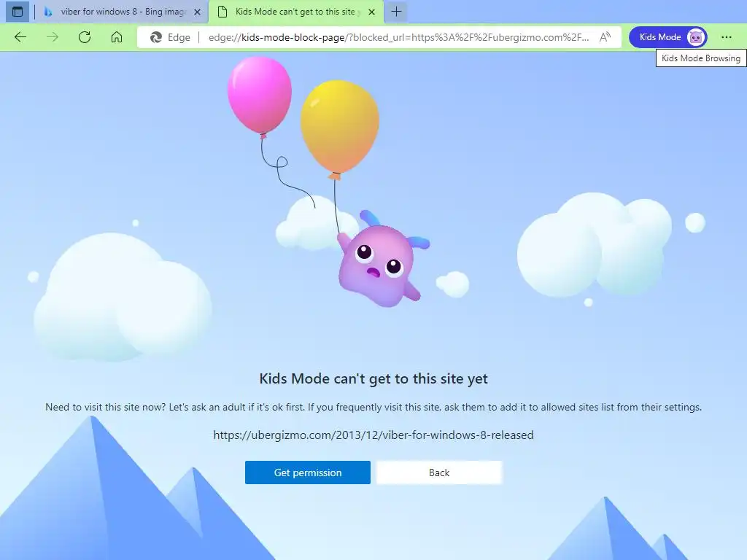Close the Kids Mode block page tab
This screenshot has height=560, width=747.
coord(372,12)
